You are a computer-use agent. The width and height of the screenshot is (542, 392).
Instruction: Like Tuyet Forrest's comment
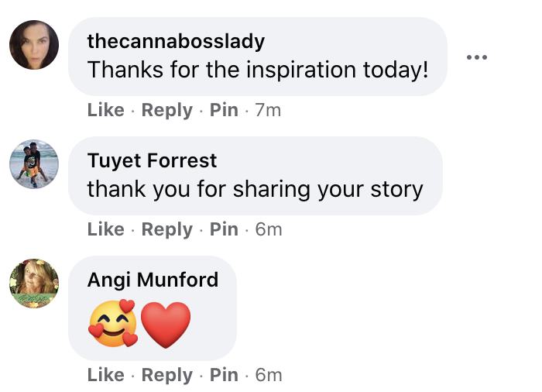point(105,229)
